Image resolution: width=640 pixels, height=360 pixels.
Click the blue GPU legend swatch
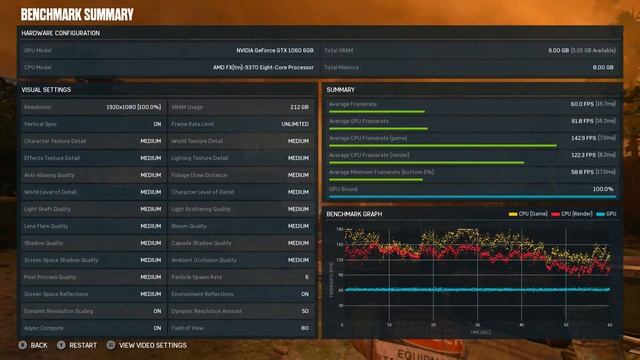point(600,214)
